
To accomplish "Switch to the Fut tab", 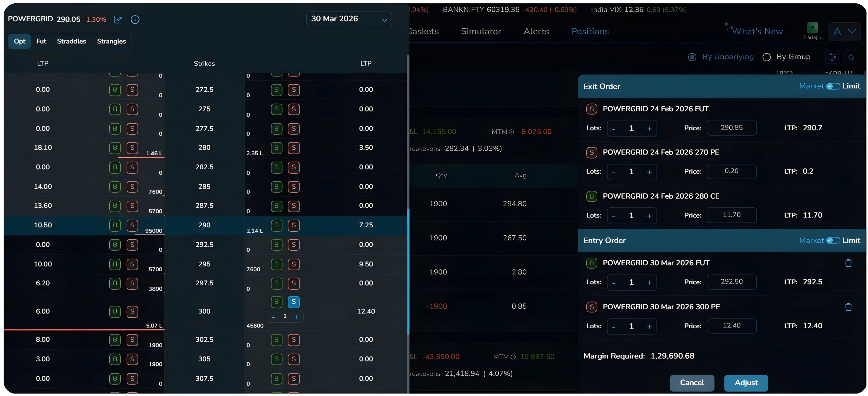I will coord(41,41).
